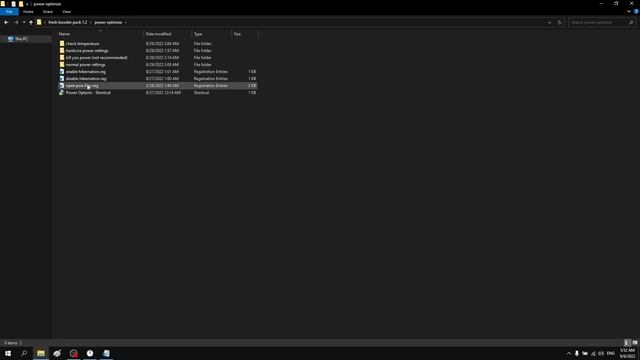Click the ENG language indicator
640x360 pixels.
click(611, 353)
